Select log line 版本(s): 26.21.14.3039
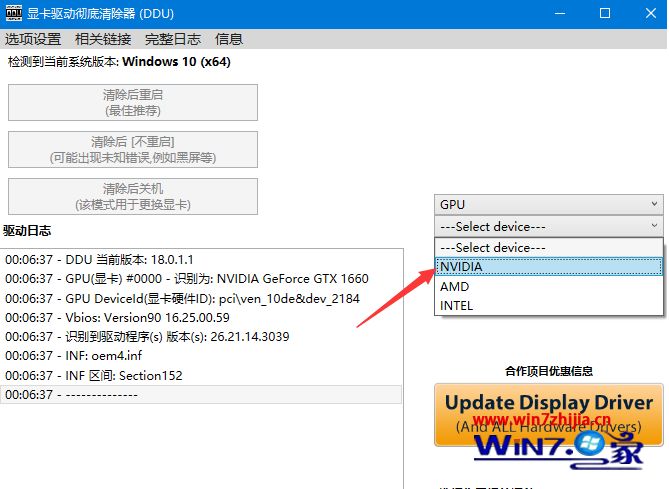669x489 pixels. coord(201,337)
